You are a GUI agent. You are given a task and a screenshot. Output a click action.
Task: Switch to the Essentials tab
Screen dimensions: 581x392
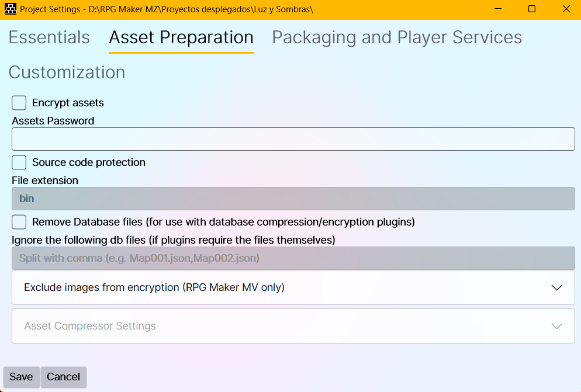[49, 37]
